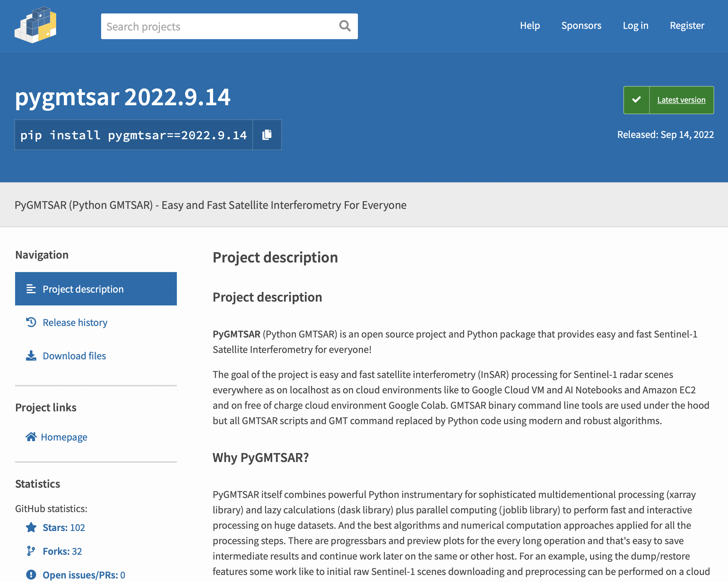Click the Register link
This screenshot has width=728, height=582.
(687, 25)
